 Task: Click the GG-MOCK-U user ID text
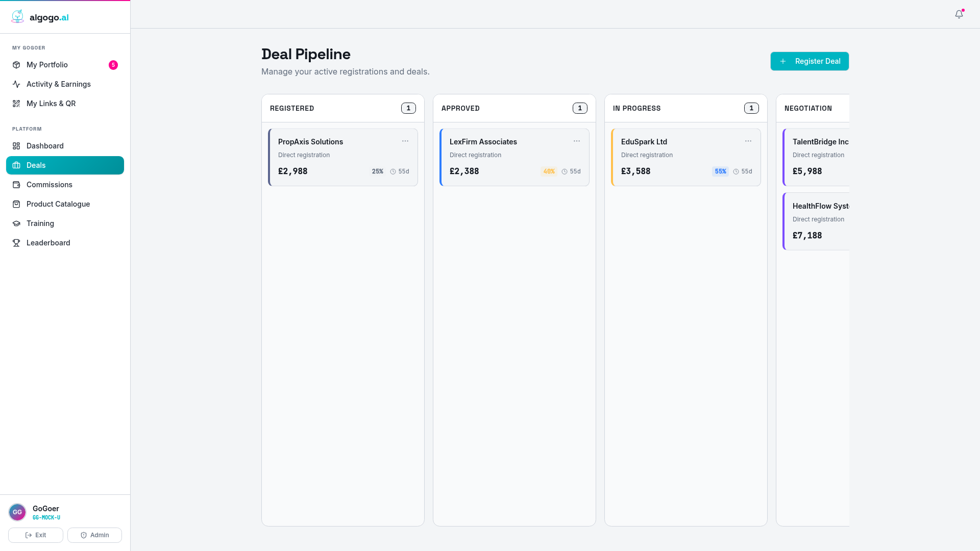click(46, 517)
